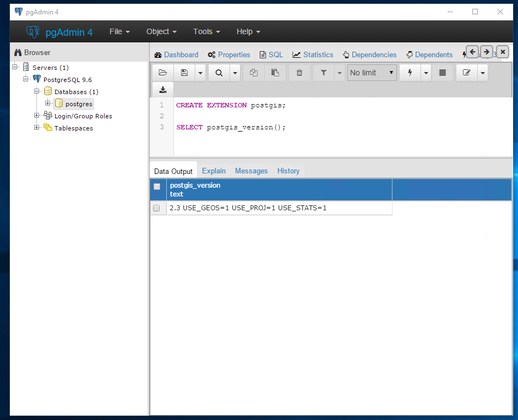Click the SELECT postgis_version() line in editor
Viewport: 518px width, 420px height.
coord(231,127)
